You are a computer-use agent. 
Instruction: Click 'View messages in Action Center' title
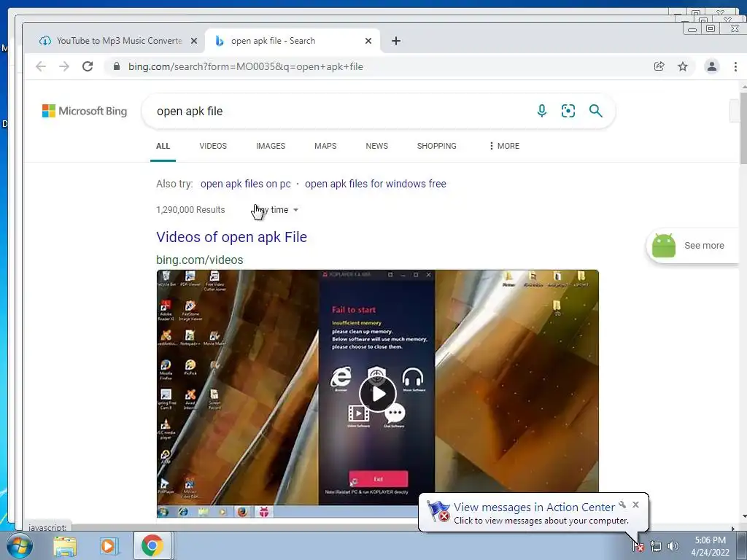click(x=534, y=507)
